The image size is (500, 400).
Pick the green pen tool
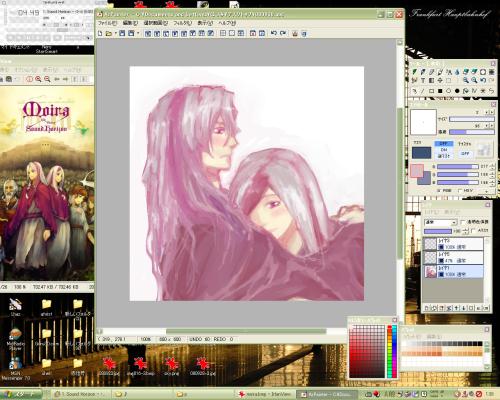414,72
